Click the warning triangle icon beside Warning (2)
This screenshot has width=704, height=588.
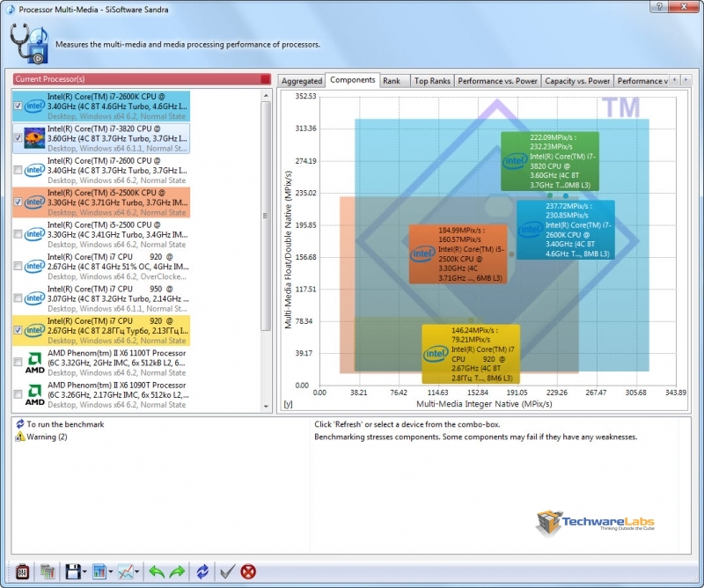19,437
